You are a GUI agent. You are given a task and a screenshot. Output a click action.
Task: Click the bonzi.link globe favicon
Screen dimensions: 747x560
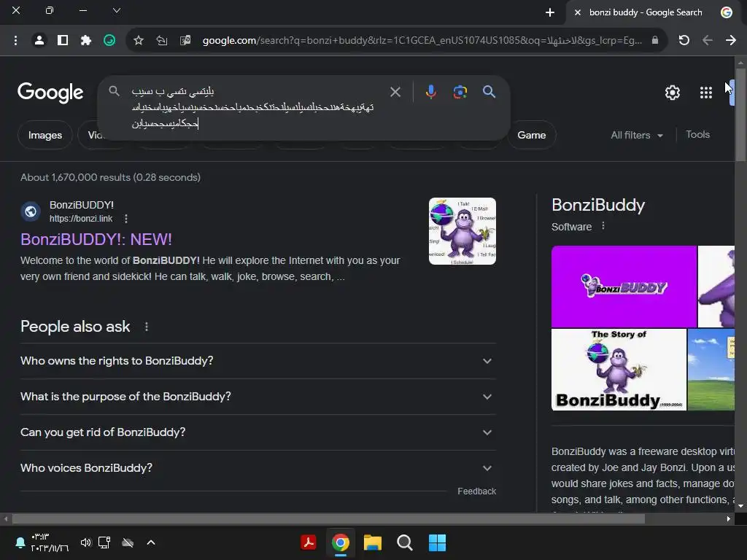[x=31, y=211]
